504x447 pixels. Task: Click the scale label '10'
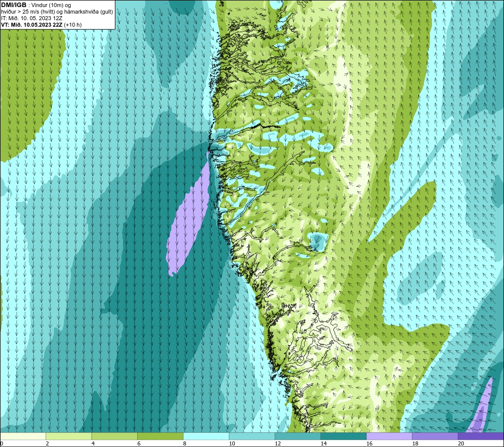232,443
